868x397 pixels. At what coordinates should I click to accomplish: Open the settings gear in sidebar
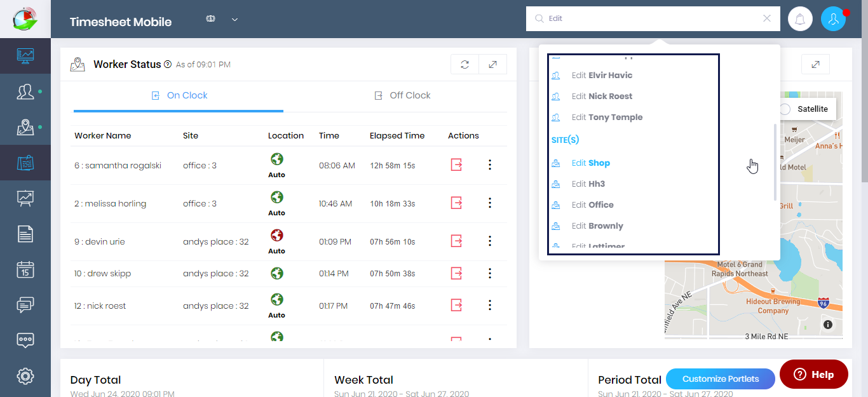(25, 375)
